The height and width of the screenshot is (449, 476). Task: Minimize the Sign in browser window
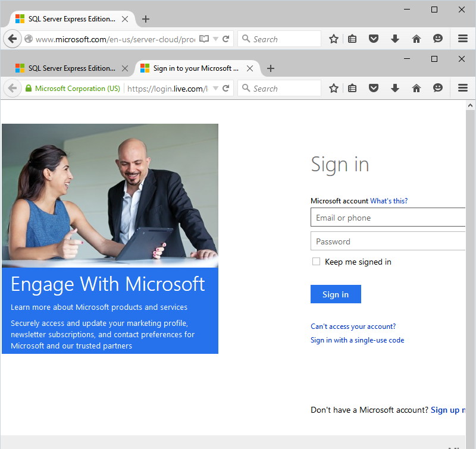407,58
